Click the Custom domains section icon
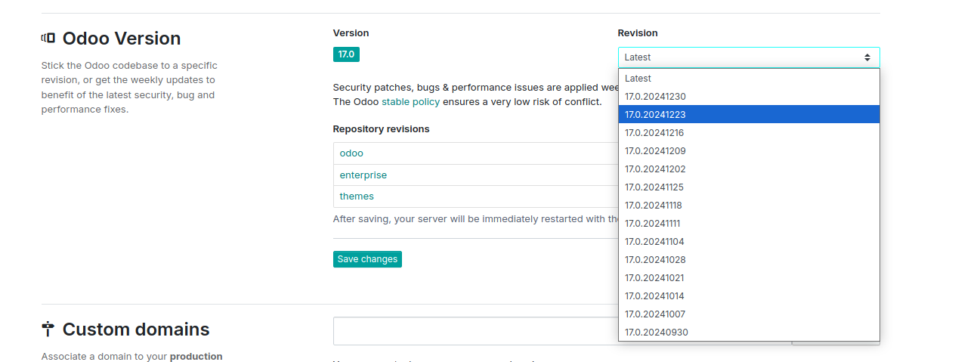Viewport: 980px width, 362px height. point(48,329)
